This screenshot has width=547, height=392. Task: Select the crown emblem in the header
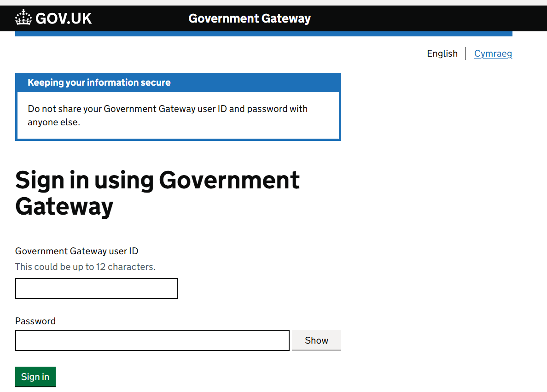click(x=23, y=18)
